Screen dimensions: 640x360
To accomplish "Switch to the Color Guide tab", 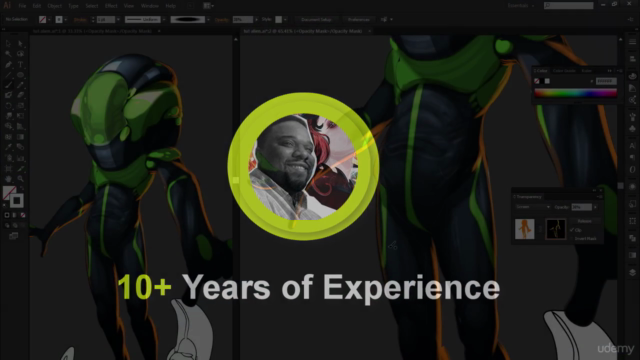I will (564, 71).
